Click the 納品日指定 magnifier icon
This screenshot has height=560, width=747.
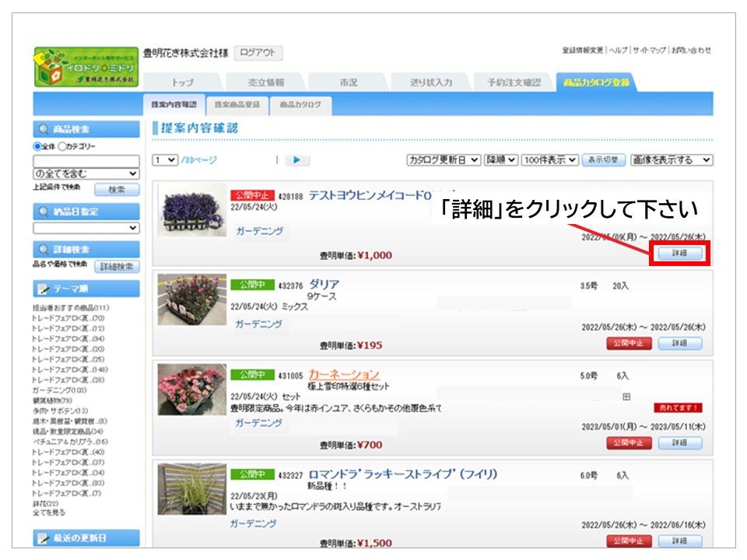click(42, 212)
